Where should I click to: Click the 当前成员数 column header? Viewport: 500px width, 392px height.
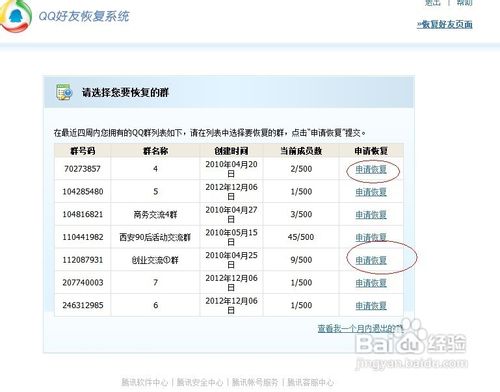point(301,151)
